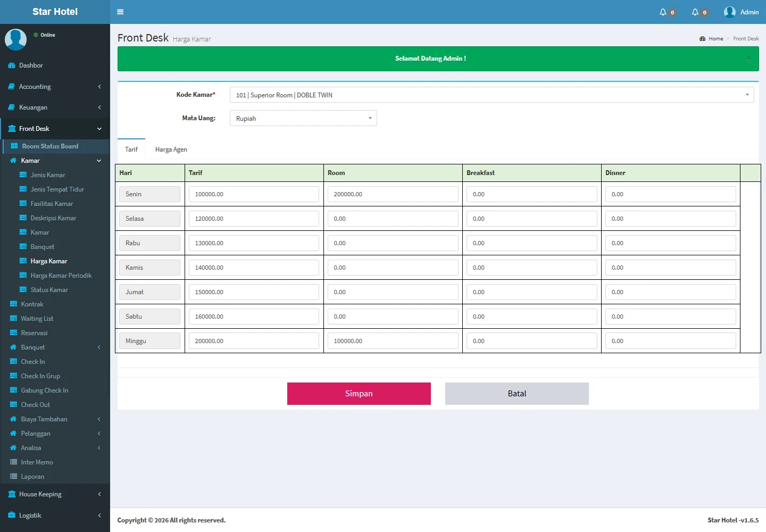Click the Room Status Board icon

point(14,146)
